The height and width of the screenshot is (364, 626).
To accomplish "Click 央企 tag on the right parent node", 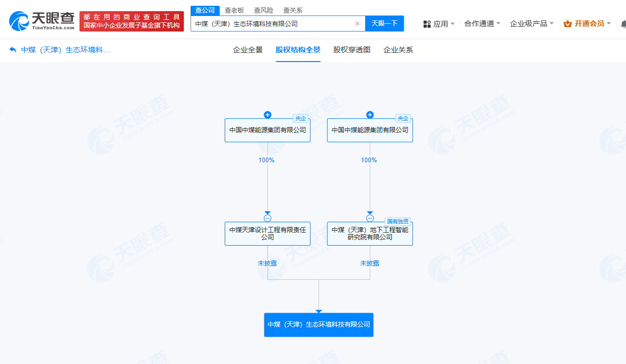I will tap(403, 118).
